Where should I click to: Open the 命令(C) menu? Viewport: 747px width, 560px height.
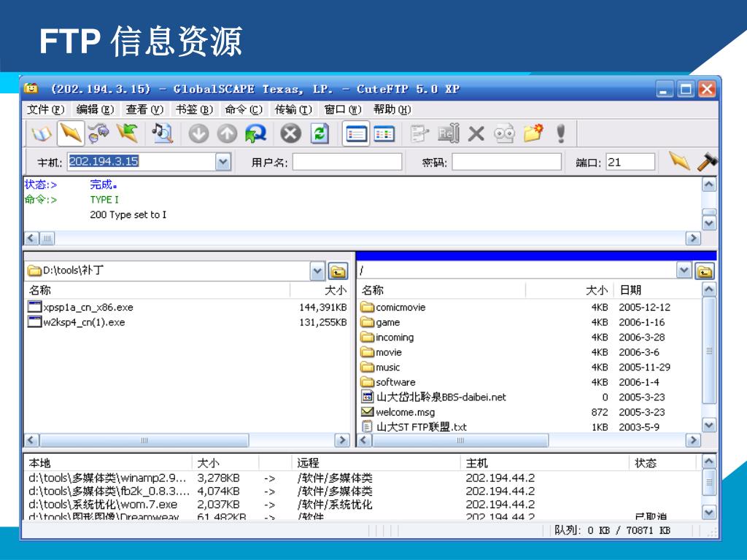click(244, 109)
